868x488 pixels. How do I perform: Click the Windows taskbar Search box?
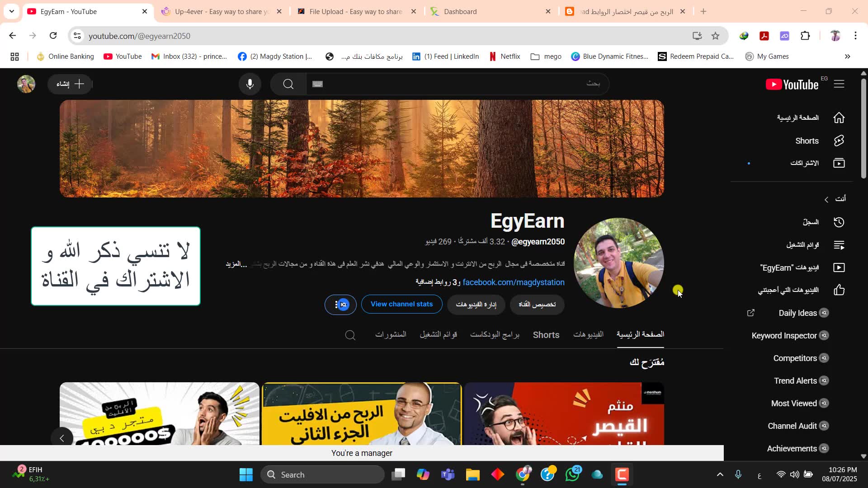(322, 475)
